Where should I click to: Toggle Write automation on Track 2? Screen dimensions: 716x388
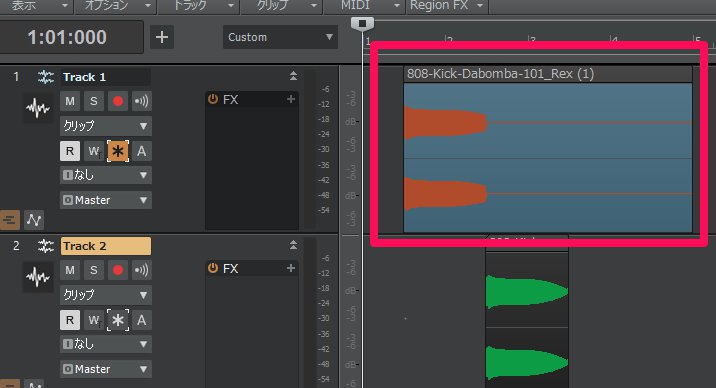[94, 320]
